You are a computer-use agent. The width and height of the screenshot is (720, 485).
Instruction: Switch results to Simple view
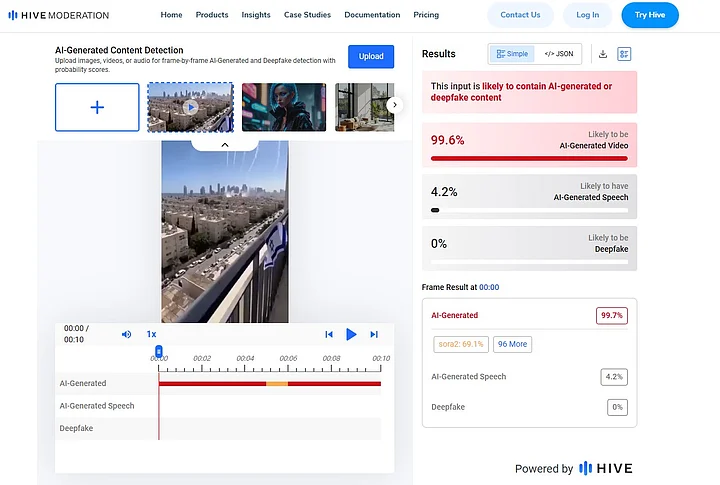click(x=511, y=54)
